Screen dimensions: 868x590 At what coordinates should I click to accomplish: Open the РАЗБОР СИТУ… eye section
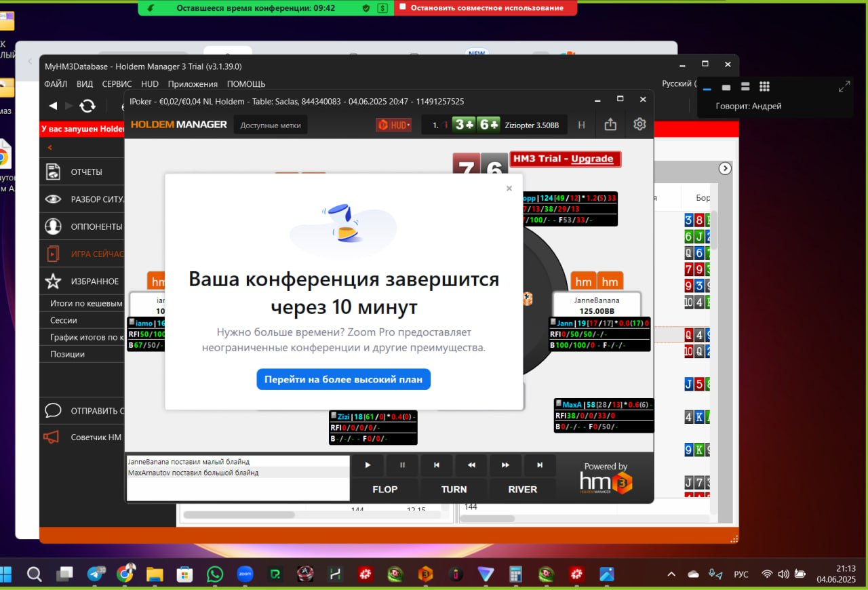point(82,199)
